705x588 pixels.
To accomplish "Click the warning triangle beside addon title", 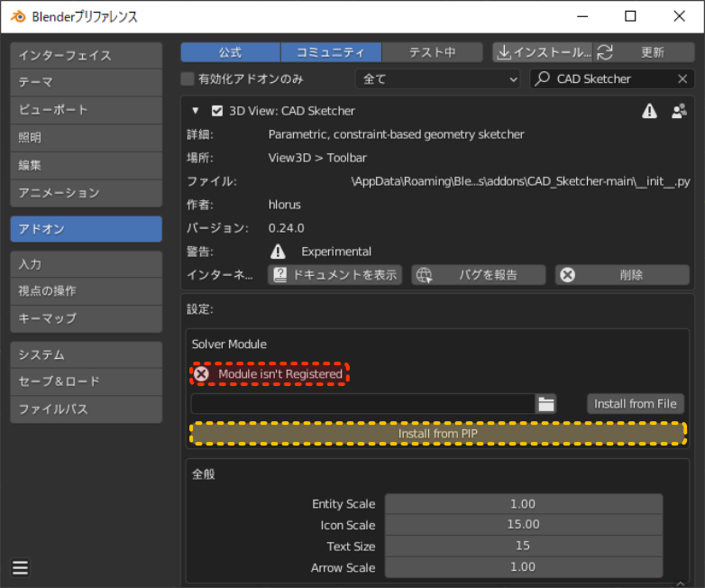I will coord(649,111).
